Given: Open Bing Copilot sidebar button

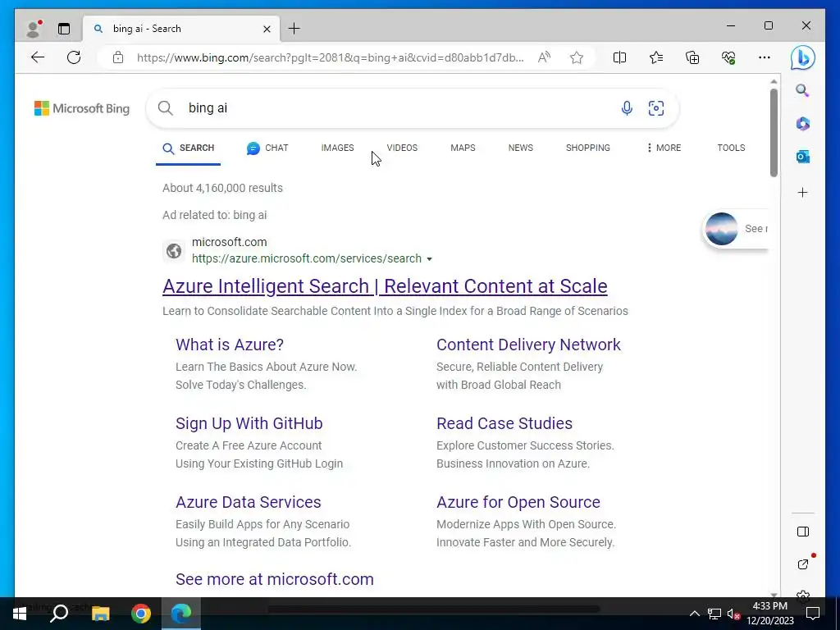Looking at the screenshot, I should [803, 57].
